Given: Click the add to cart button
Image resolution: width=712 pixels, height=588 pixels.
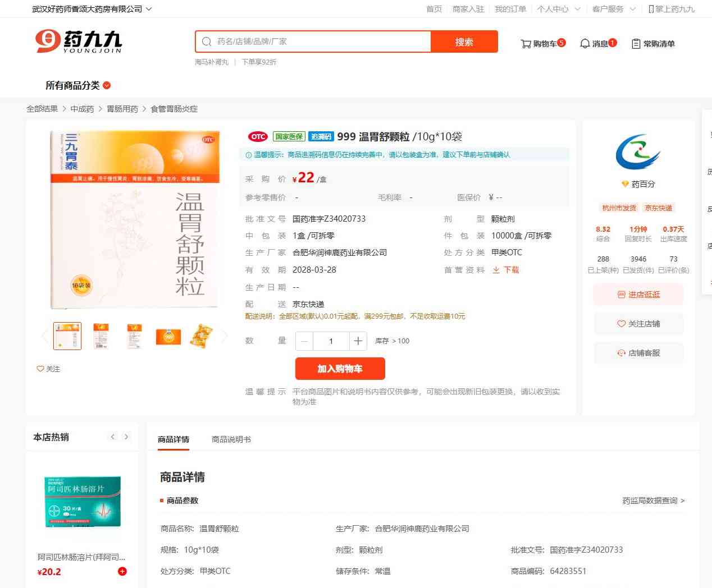Looking at the screenshot, I should pos(340,369).
